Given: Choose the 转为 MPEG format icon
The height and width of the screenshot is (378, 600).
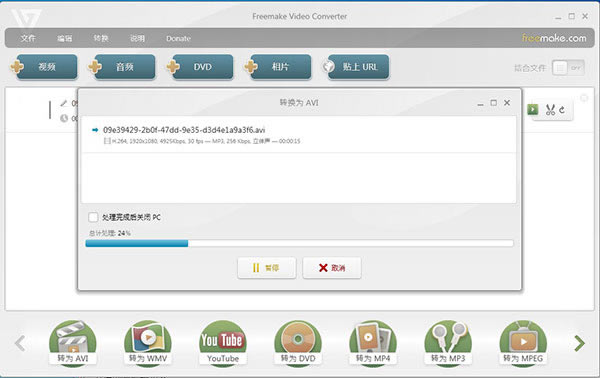Looking at the screenshot, I should pyautogui.click(x=523, y=343).
